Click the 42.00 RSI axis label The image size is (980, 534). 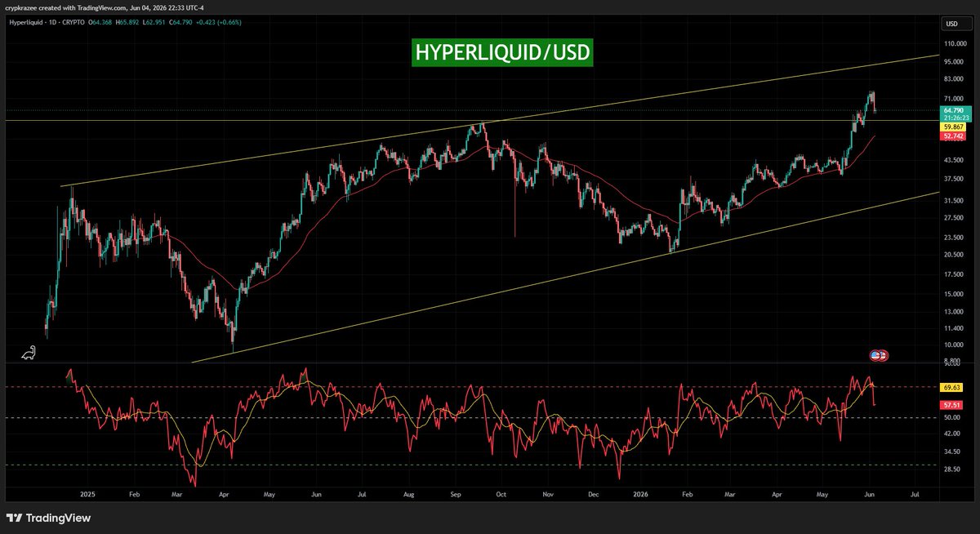[952, 435]
